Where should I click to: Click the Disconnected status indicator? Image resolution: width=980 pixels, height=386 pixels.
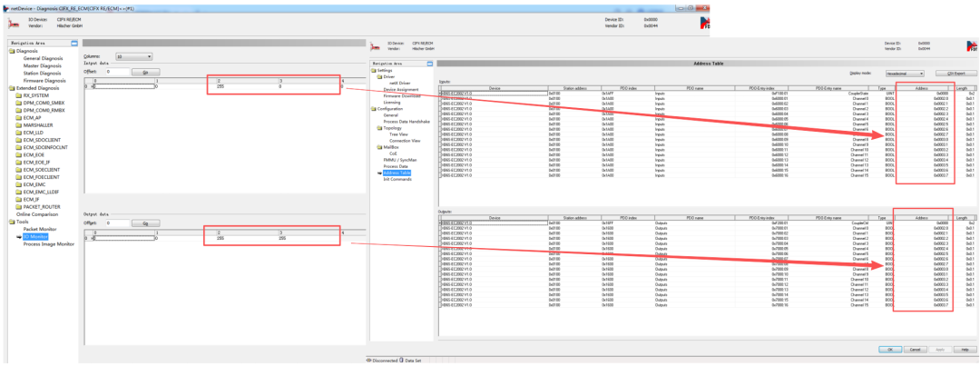tap(381, 361)
